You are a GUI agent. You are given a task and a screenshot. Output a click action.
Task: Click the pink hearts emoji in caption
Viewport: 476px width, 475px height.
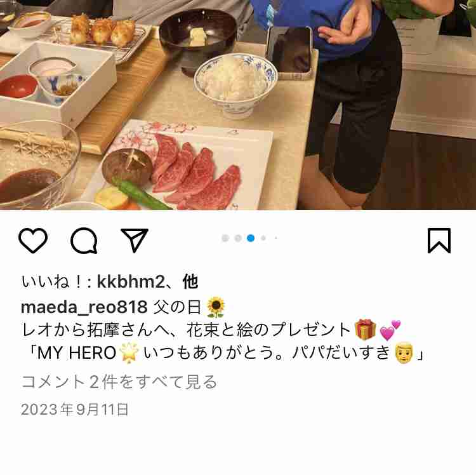[390, 330]
